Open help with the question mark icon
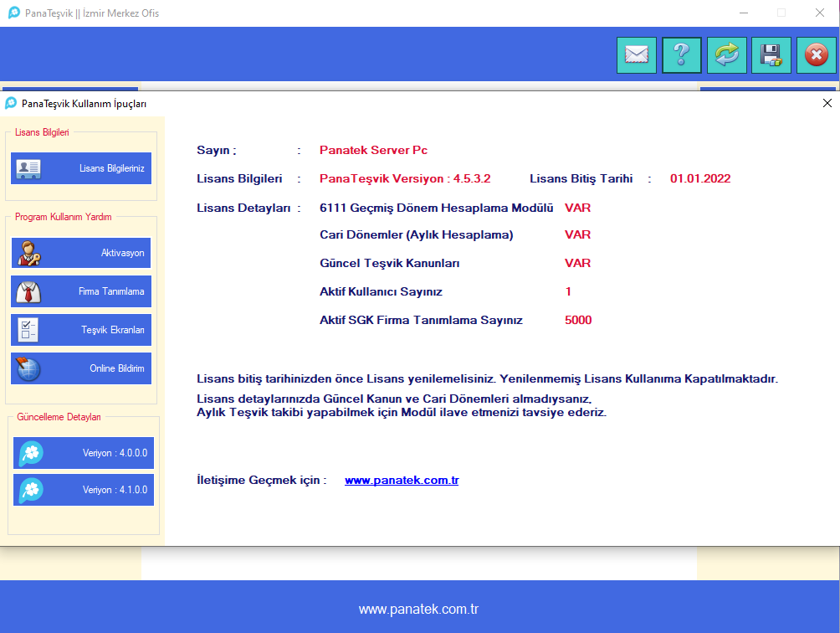 (681, 54)
